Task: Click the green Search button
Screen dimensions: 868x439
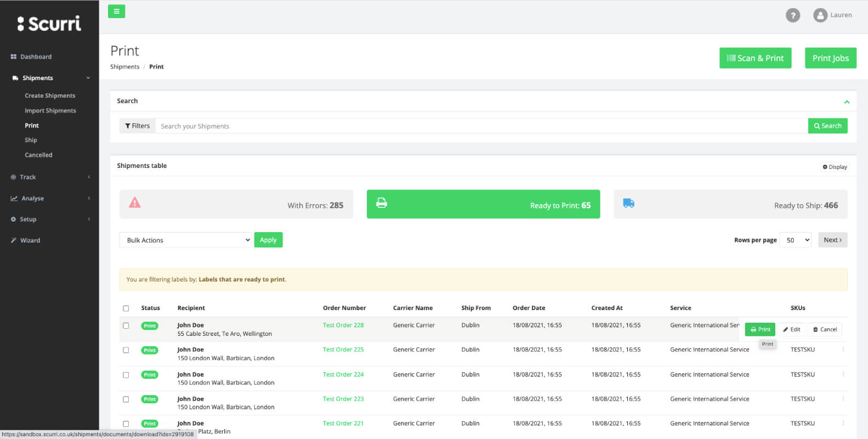Action: click(827, 126)
